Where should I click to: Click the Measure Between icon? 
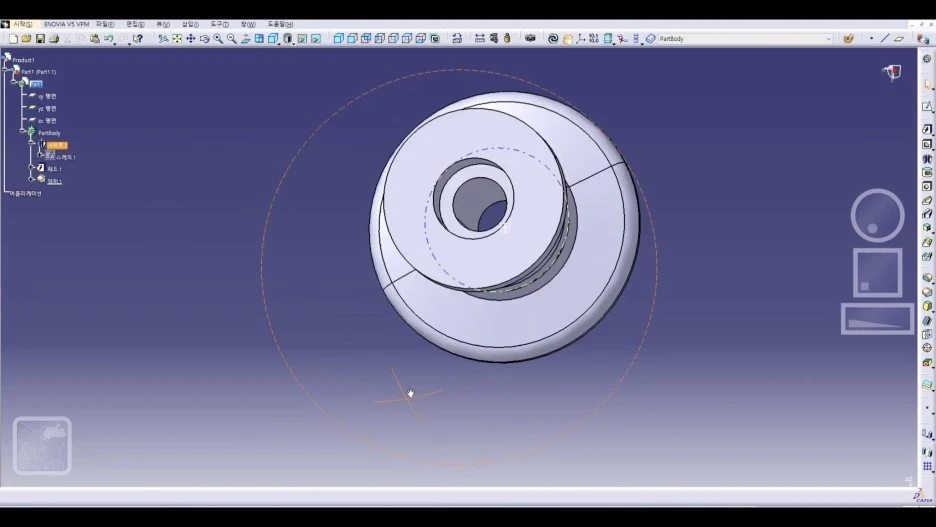479,39
